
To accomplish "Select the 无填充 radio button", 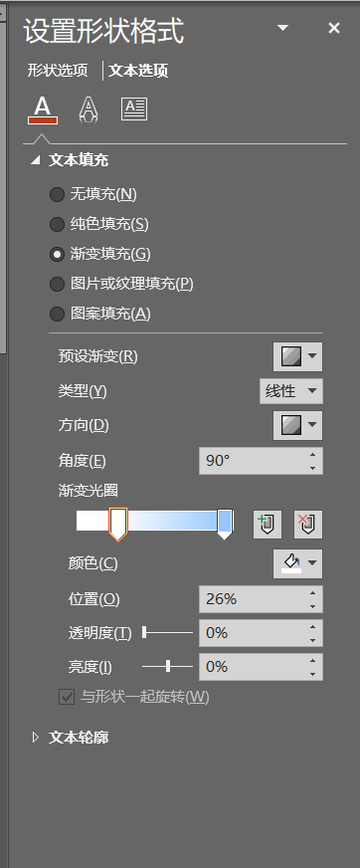I will pyautogui.click(x=57, y=194).
